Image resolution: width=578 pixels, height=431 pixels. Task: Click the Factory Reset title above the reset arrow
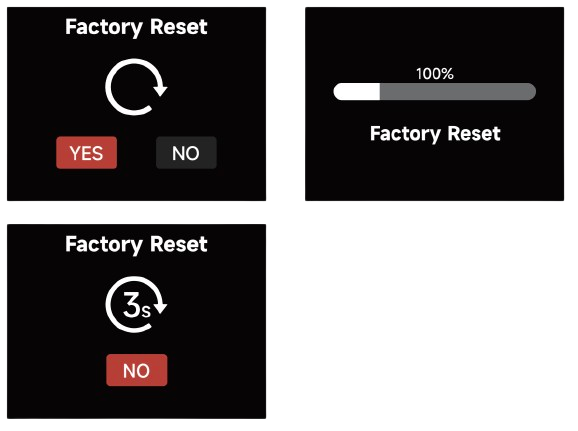136,27
